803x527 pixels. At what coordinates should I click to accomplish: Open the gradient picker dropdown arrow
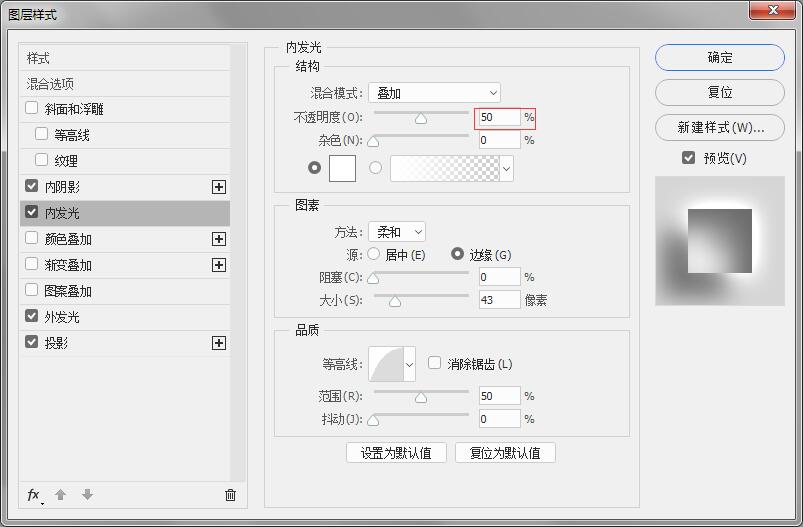click(x=506, y=168)
